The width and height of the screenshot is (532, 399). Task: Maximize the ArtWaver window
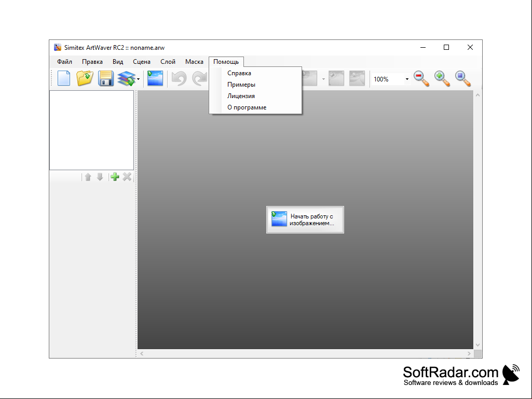[x=446, y=48]
